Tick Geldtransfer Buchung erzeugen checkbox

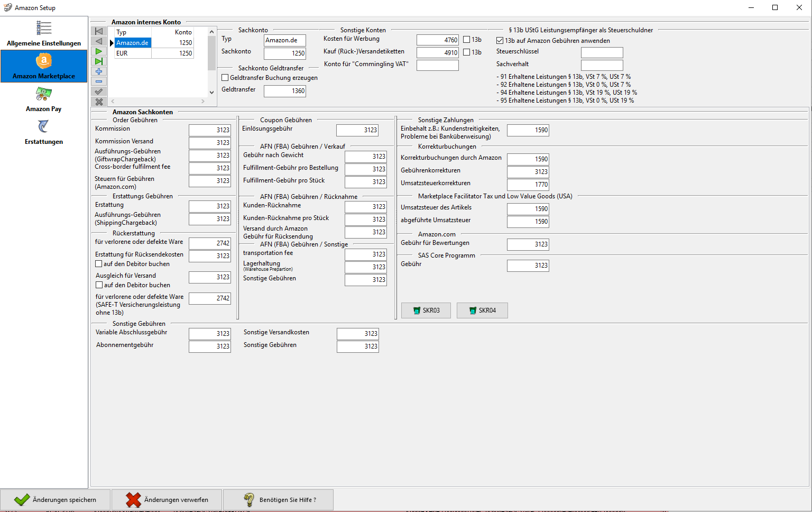click(x=225, y=78)
